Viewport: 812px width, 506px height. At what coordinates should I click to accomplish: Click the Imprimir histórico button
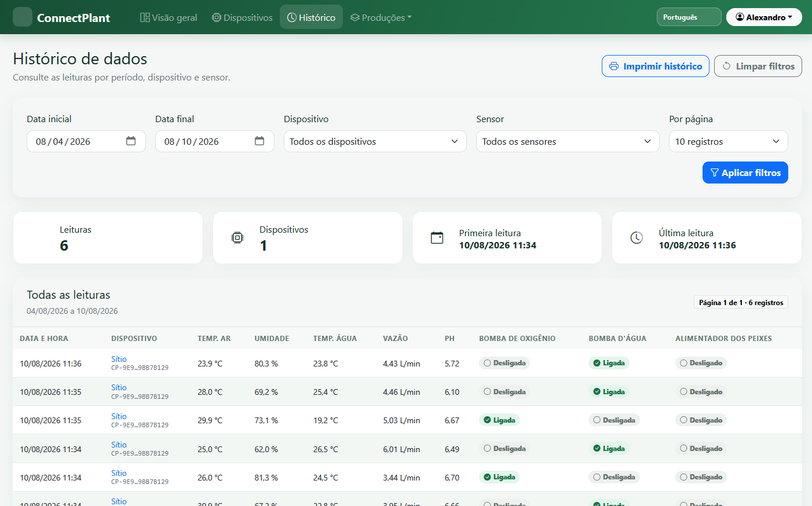656,66
